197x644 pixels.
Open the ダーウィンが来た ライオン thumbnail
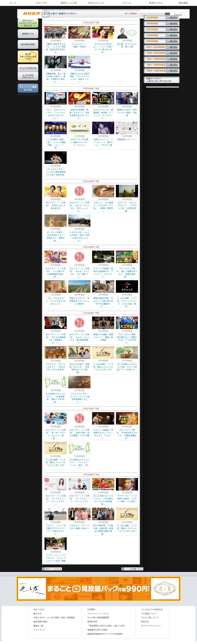(56, 221)
